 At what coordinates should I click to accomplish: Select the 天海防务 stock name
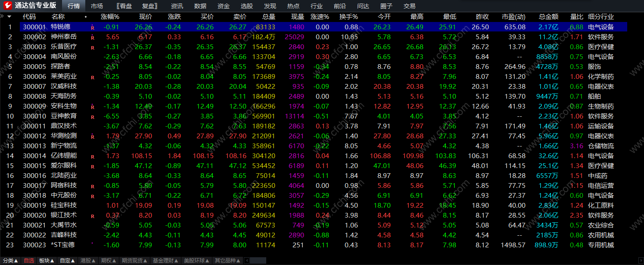(64, 97)
